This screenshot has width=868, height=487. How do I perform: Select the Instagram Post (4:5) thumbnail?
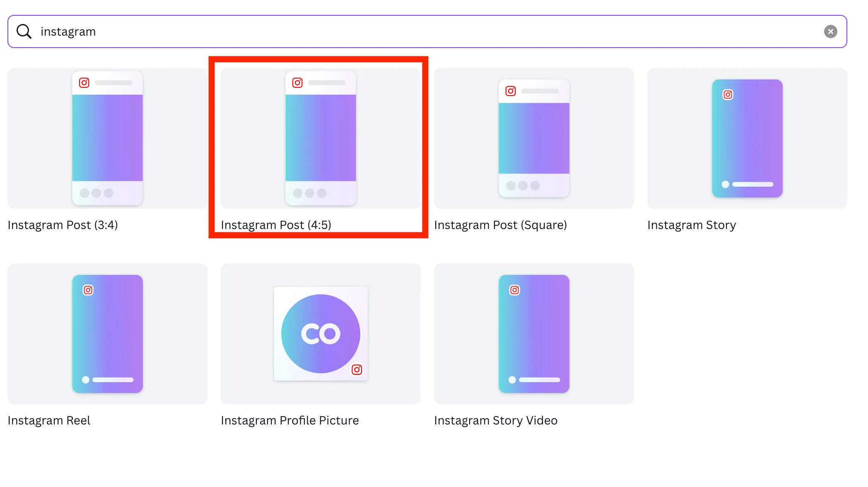pyautogui.click(x=321, y=138)
